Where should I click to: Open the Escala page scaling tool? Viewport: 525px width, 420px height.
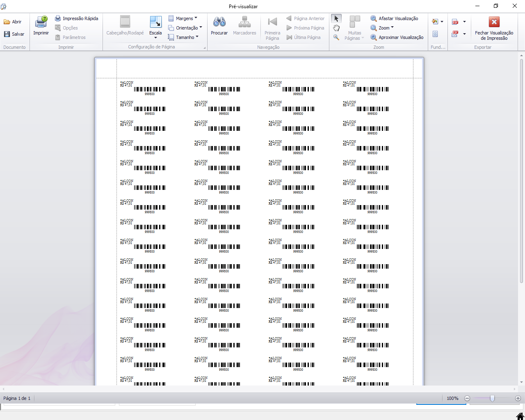tap(155, 25)
